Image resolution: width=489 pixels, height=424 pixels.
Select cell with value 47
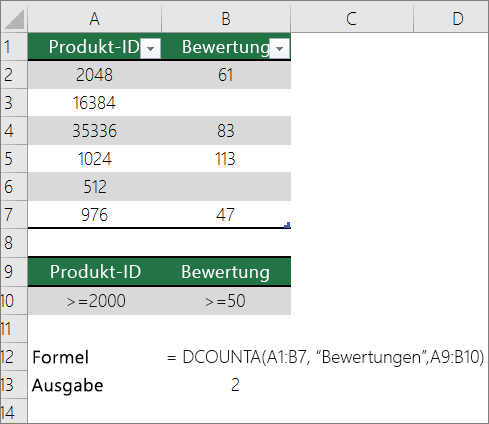(x=226, y=215)
